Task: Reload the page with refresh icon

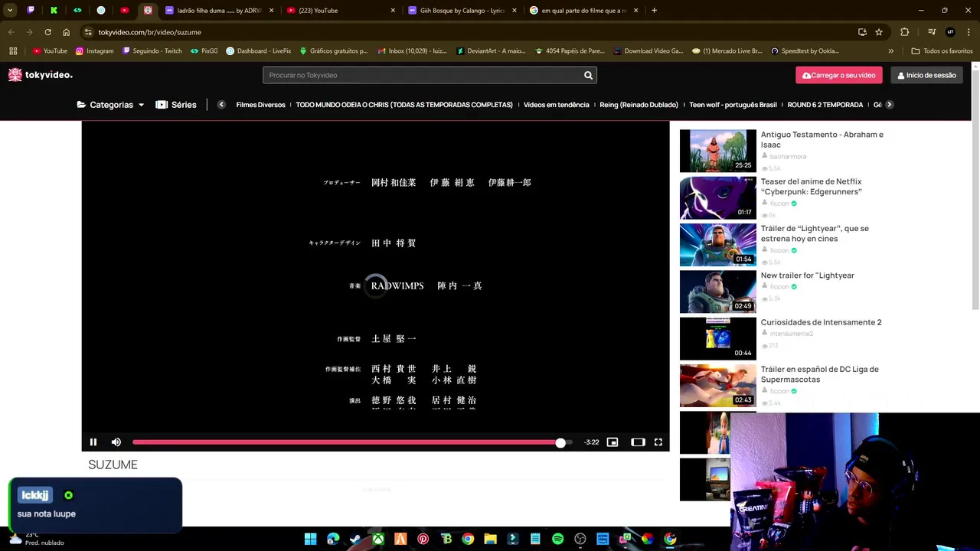Action: click(x=47, y=32)
